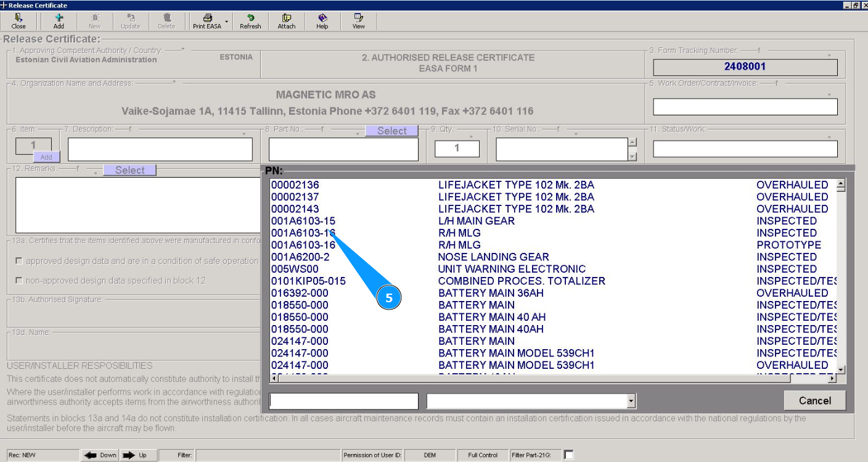Check the non-approved design data checkbox

[19, 281]
